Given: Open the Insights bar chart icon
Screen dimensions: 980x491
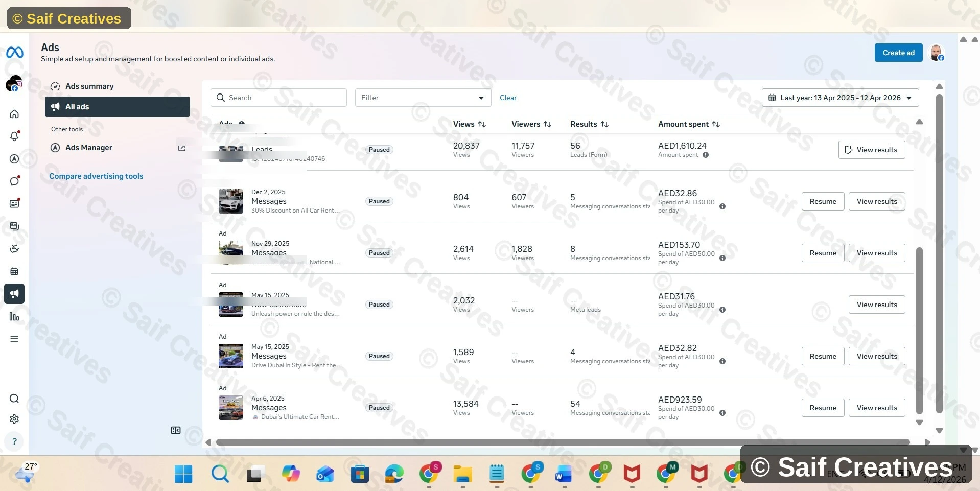Looking at the screenshot, I should 14,317.
